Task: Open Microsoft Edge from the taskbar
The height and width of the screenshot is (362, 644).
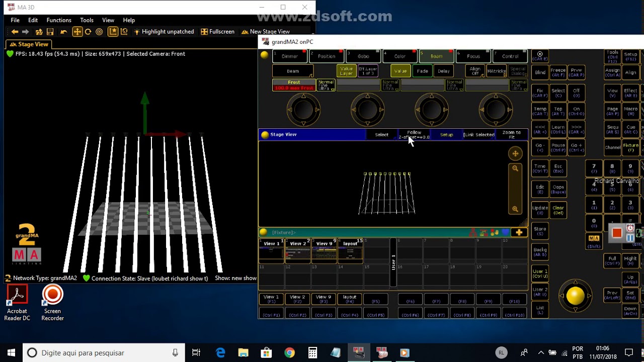Action: [x=220, y=353]
